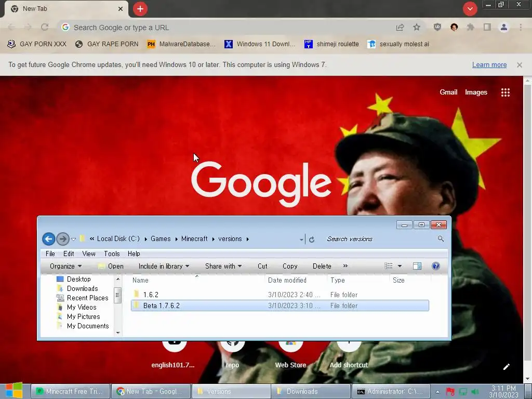Open the Explorer File menu

click(50, 254)
